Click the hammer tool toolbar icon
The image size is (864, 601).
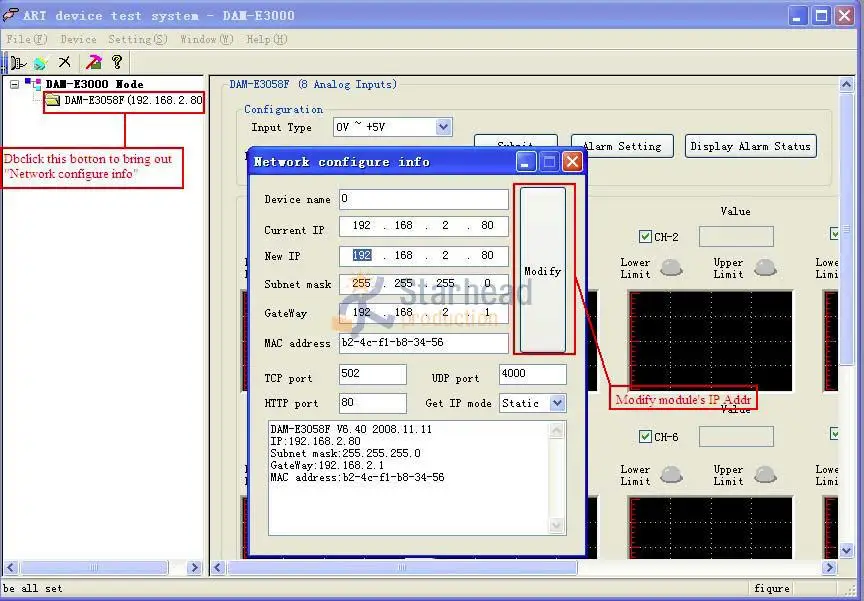tap(93, 62)
